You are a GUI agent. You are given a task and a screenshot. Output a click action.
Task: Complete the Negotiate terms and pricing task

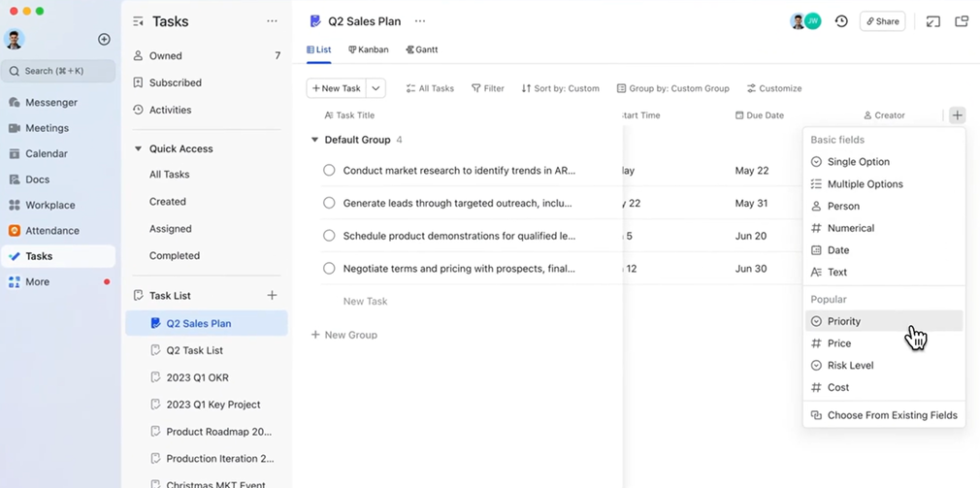coord(329,268)
